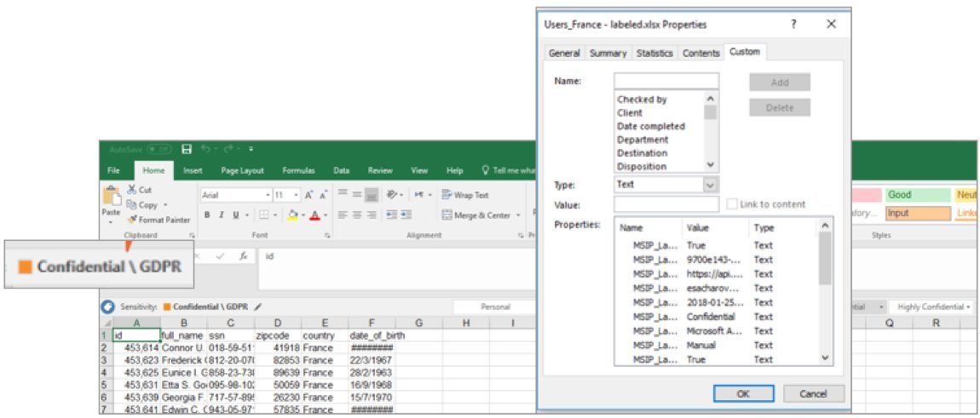This screenshot has width=980, height=418.
Task: Expand the Merge & Center dropdown arrow
Action: (519, 215)
